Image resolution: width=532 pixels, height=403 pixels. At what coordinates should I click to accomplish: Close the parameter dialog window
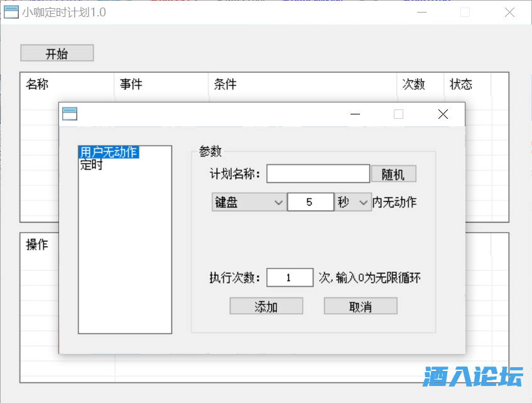pos(443,114)
